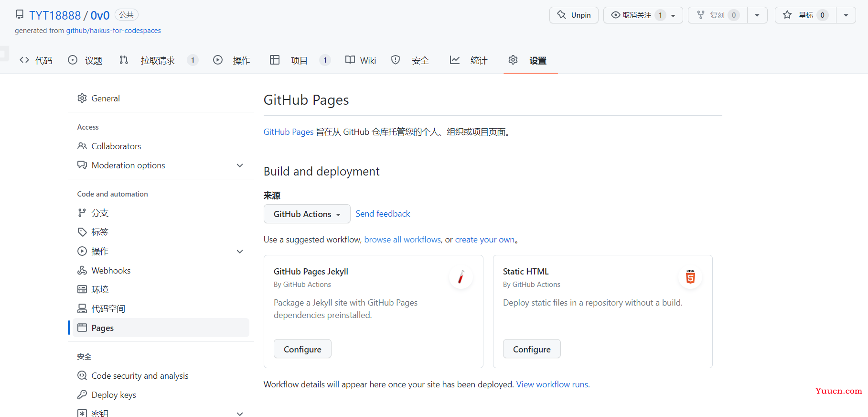The width and height of the screenshot is (868, 417).
Task: Click the browser icon next to Pages
Action: coord(82,328)
